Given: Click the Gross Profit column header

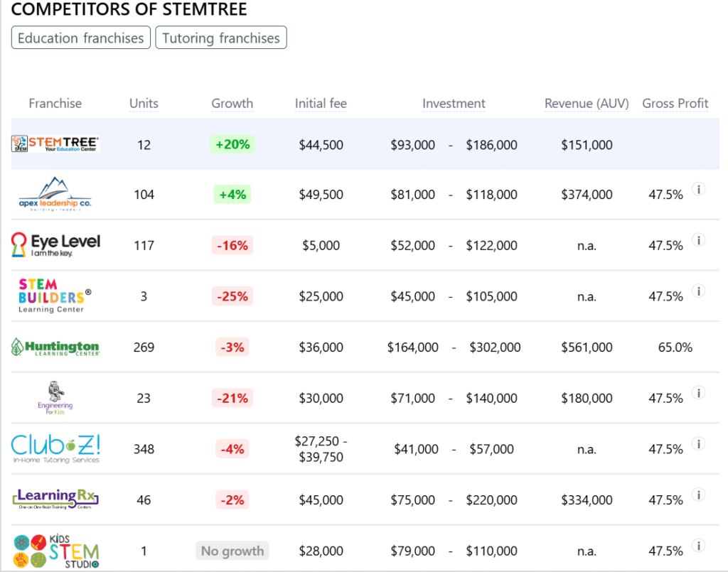Looking at the screenshot, I should click(675, 103).
